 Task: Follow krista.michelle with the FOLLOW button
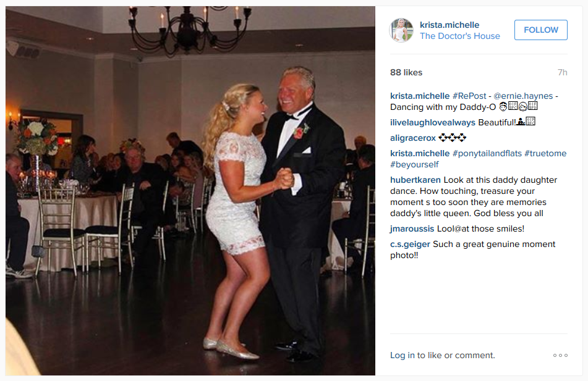541,30
